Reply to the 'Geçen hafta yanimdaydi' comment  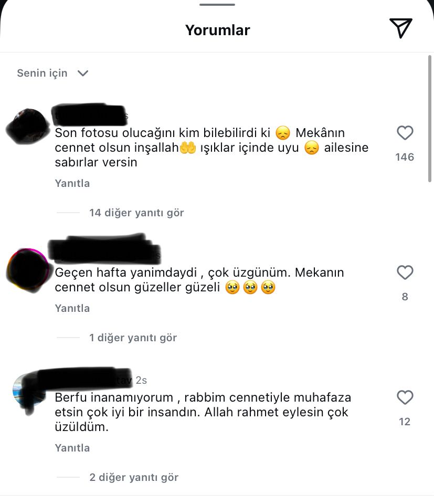click(72, 309)
